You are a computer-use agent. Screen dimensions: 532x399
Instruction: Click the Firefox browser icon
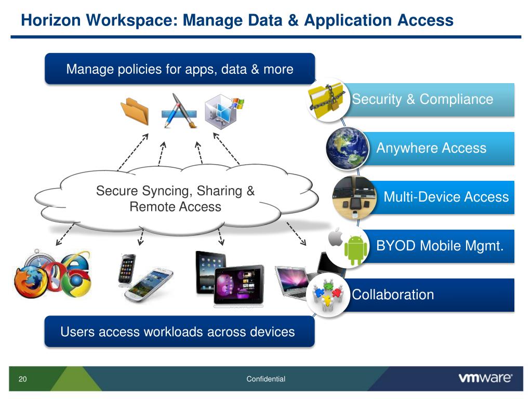pyautogui.click(x=31, y=282)
